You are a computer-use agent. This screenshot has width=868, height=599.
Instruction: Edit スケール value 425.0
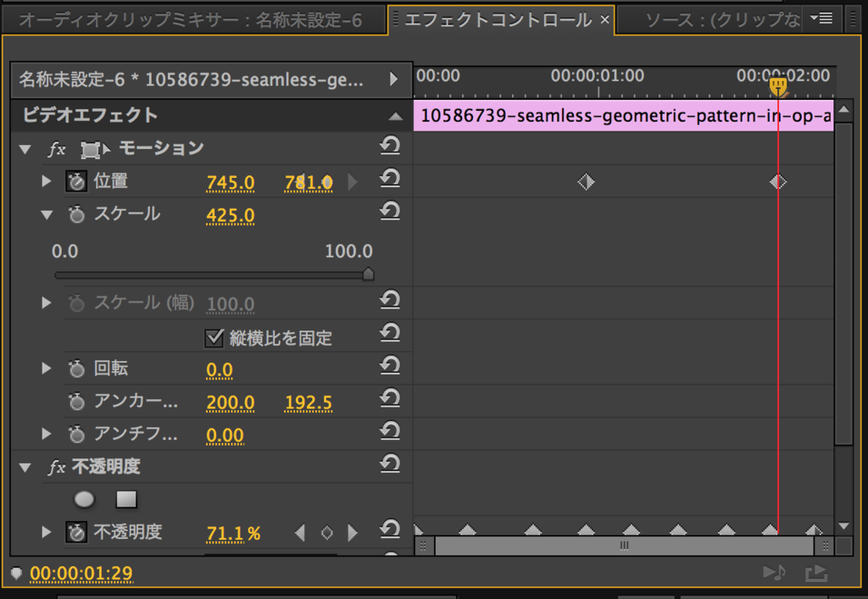[231, 216]
